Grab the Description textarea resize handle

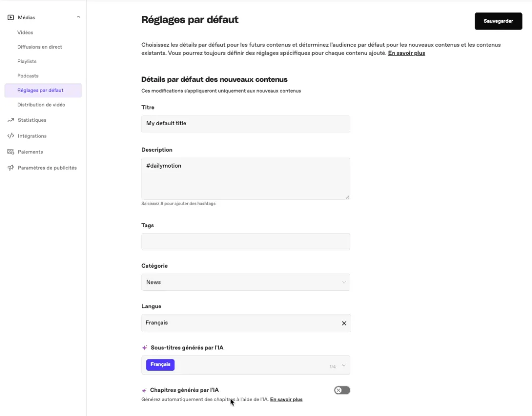pyautogui.click(x=347, y=197)
